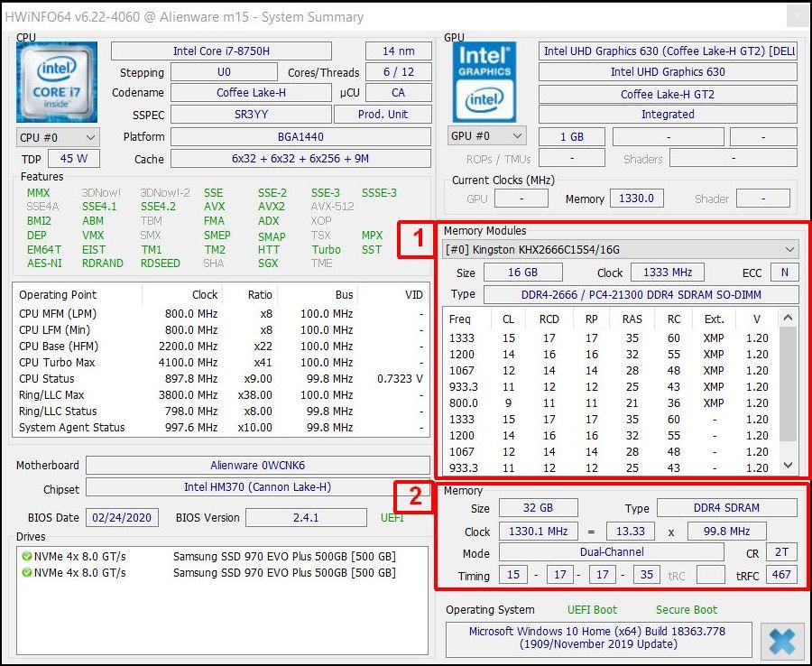Click the Current Clocks Memory 1330.0 field
Image resolution: width=812 pixels, height=666 pixels.
point(636,199)
